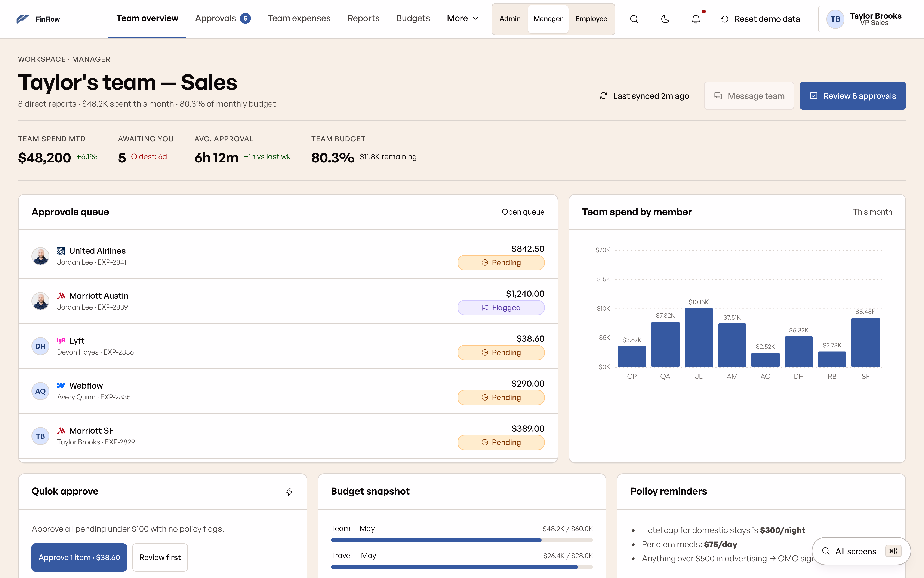Switch to the Reports tab
This screenshot has width=924, height=578.
tap(363, 18)
